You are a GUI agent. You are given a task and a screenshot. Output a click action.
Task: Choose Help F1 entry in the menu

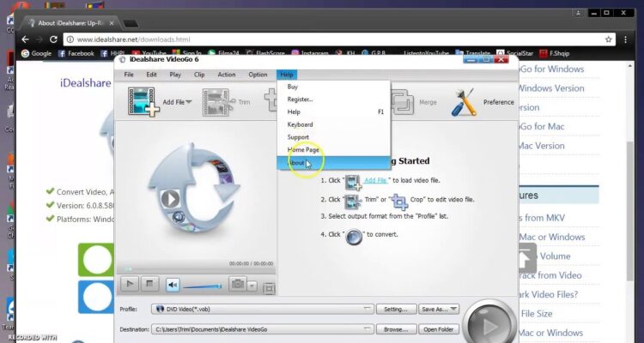pyautogui.click(x=333, y=112)
